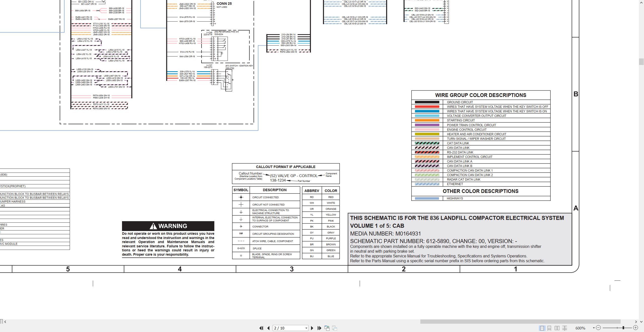Click the zoom in plus button
The image size is (644, 332).
click(636, 328)
